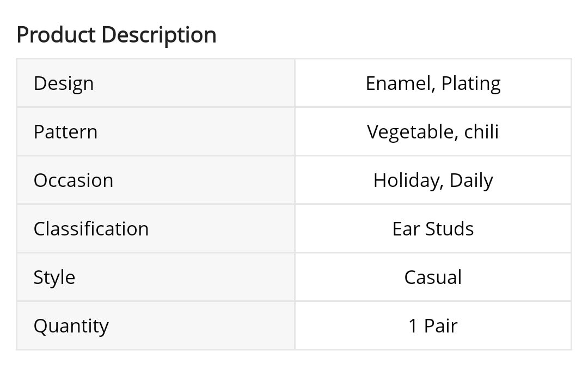Select the word Daily in Occasion value

tap(471, 180)
